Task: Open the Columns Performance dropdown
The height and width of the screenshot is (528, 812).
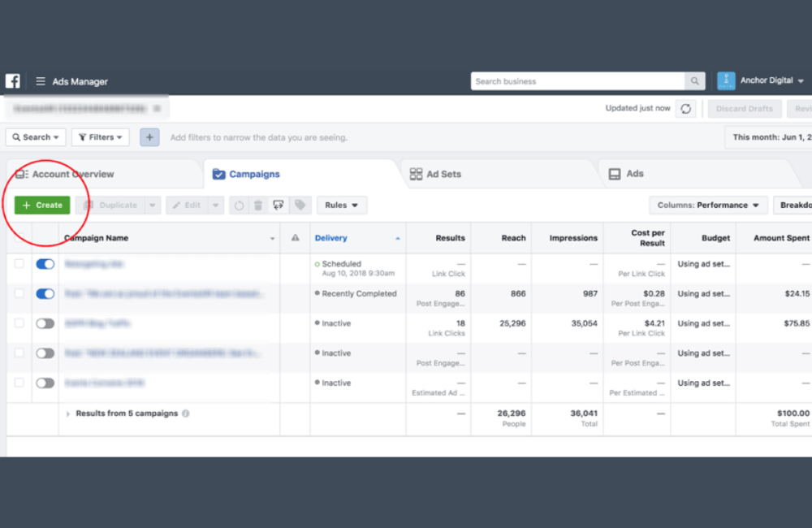Action: 708,205
